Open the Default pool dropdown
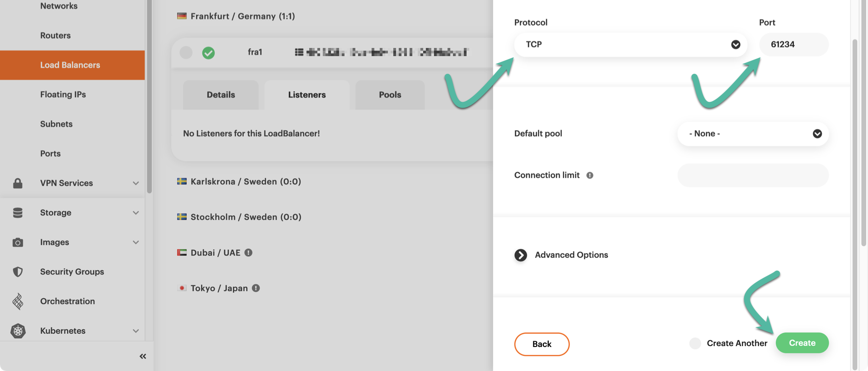 753,134
